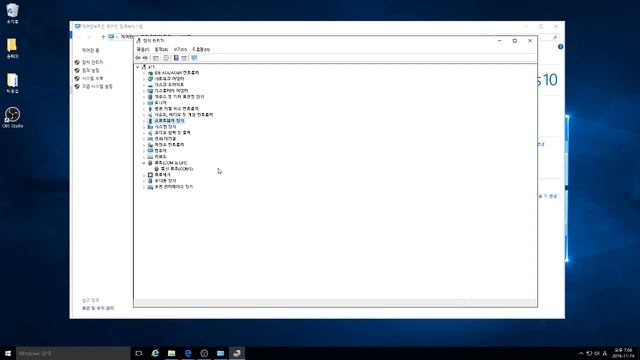Click the blue Help icon in the toolbar
This screenshot has height=360, width=640.
[176, 58]
